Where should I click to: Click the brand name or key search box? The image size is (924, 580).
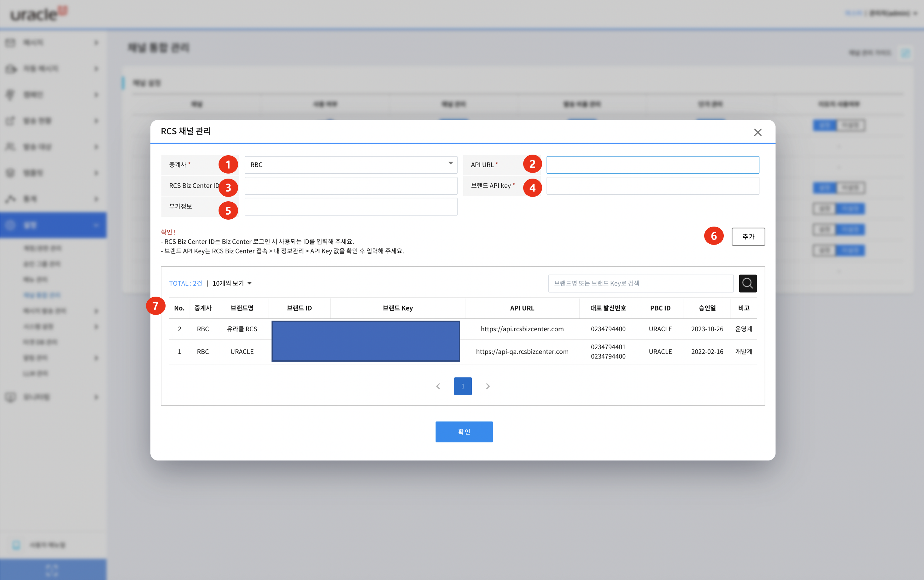click(641, 283)
